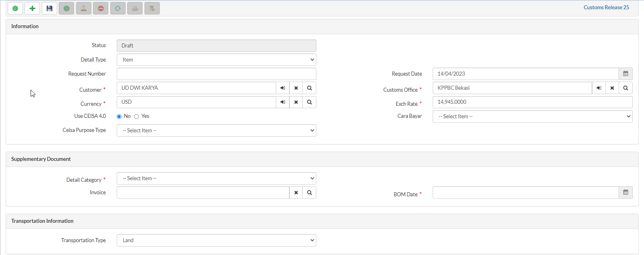Click the Customs Release 25 link
This screenshot has width=644, height=255.
click(606, 7)
